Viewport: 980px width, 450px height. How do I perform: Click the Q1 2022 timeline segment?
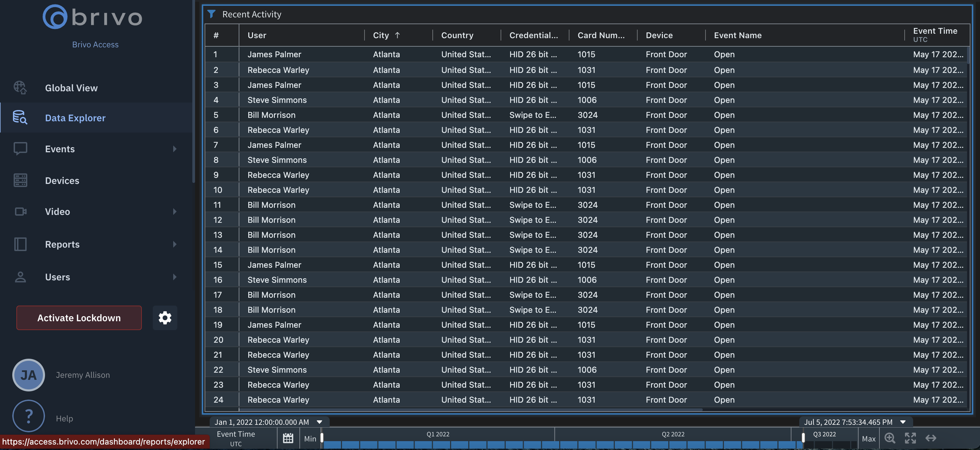tap(437, 434)
